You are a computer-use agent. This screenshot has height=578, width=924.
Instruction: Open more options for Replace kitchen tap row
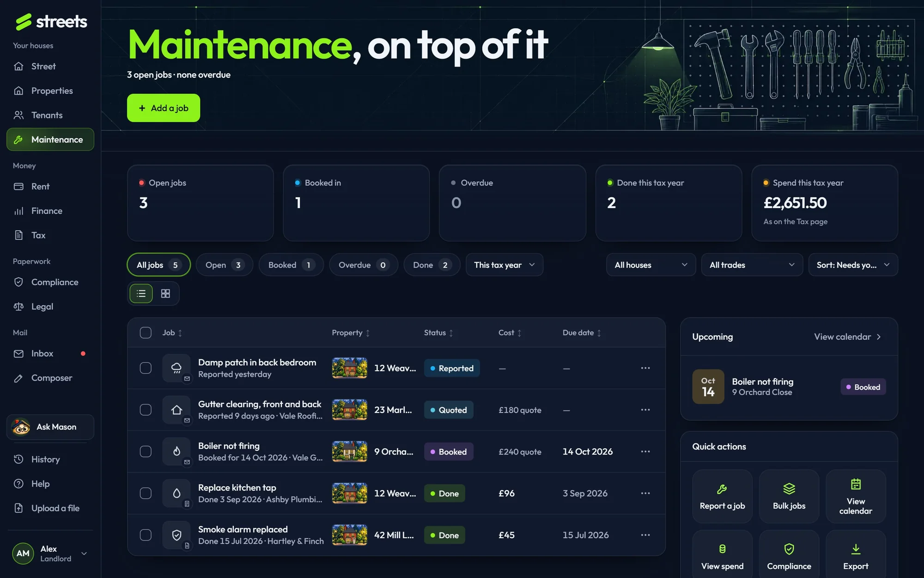pos(645,493)
